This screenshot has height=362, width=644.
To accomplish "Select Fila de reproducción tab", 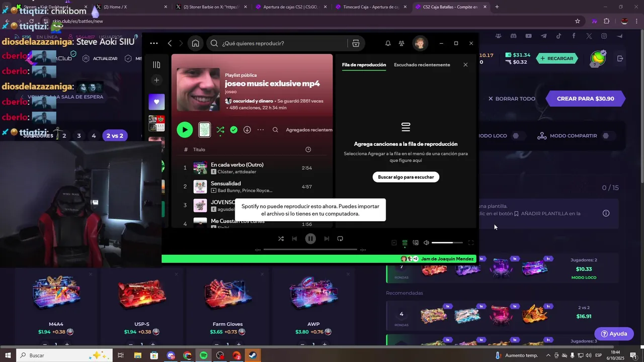I will 364,65.
